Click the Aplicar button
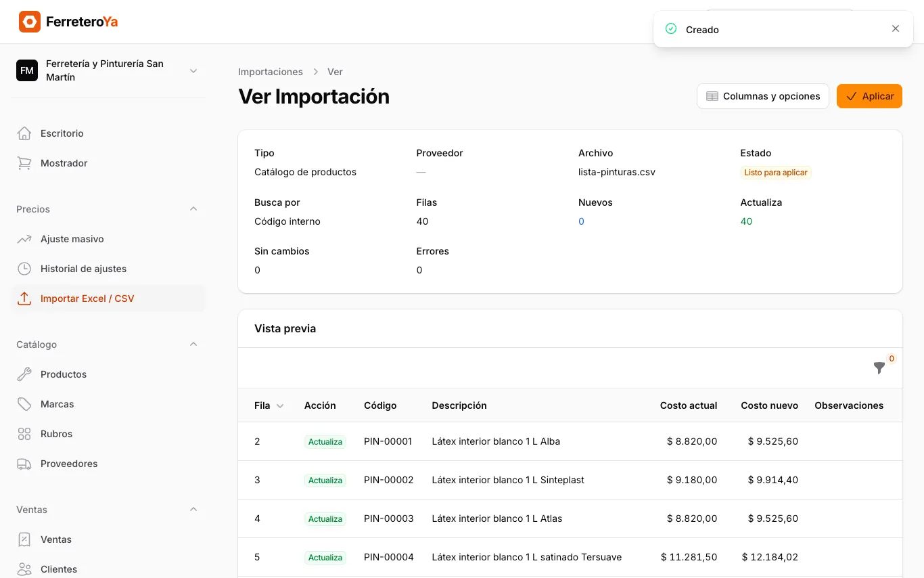The image size is (924, 578). point(869,96)
